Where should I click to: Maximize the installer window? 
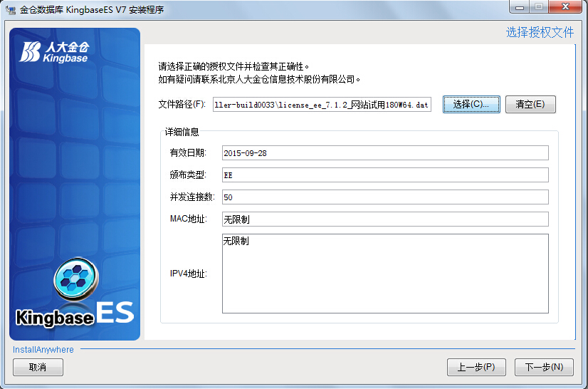pos(539,6)
